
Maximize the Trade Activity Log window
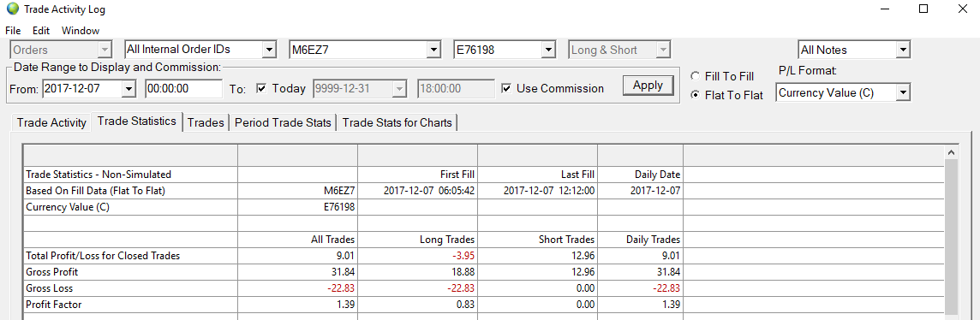point(923,9)
